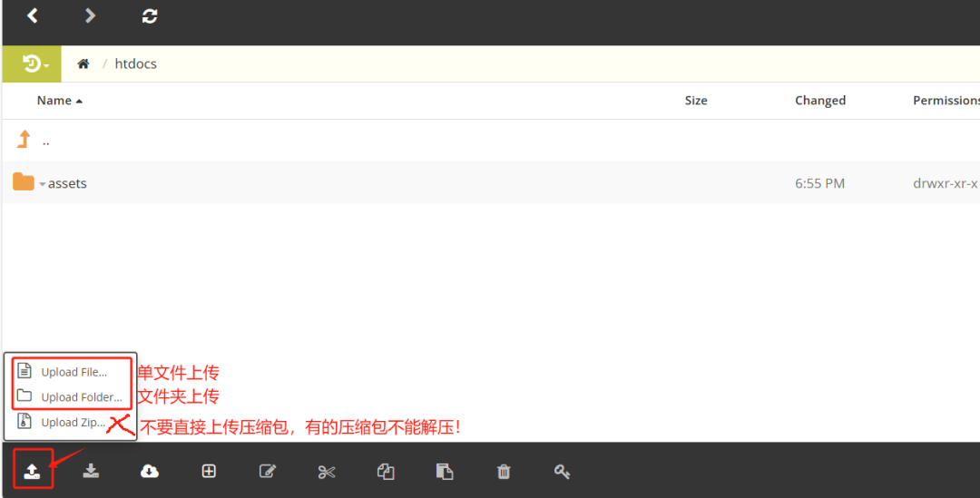Click the edit pencil icon
The width and height of the screenshot is (980, 498).
(268, 471)
